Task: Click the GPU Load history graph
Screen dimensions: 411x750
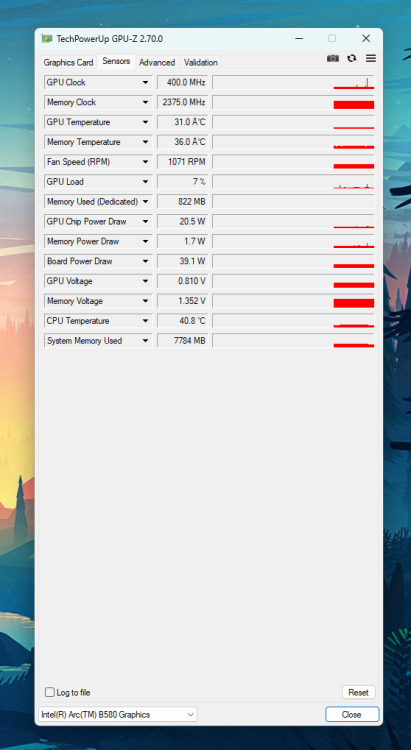Action: point(293,182)
